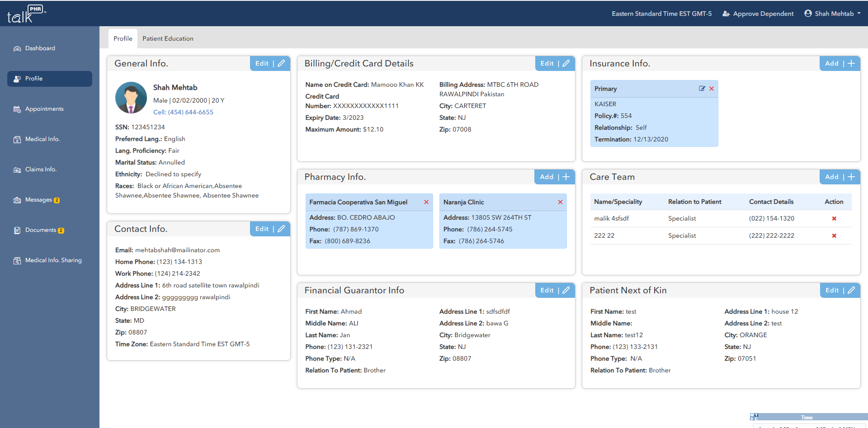Remove Naranja Clinic pharmacy
This screenshot has width=868, height=428.
point(560,202)
